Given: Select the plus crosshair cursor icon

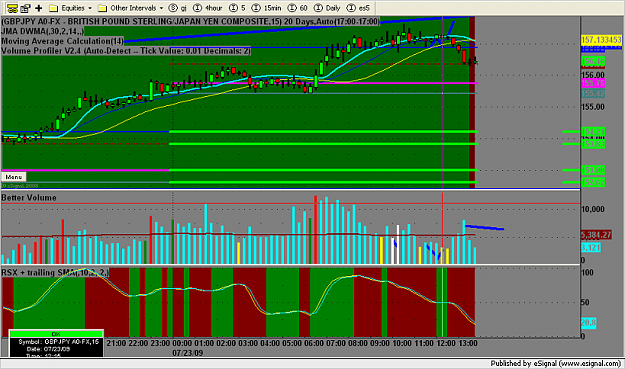Looking at the screenshot, I should (39, 8).
